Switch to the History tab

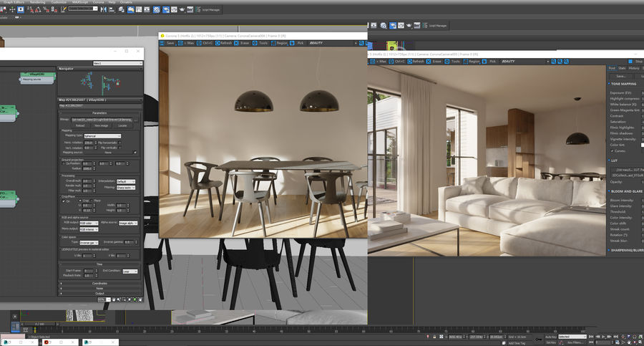tap(634, 68)
